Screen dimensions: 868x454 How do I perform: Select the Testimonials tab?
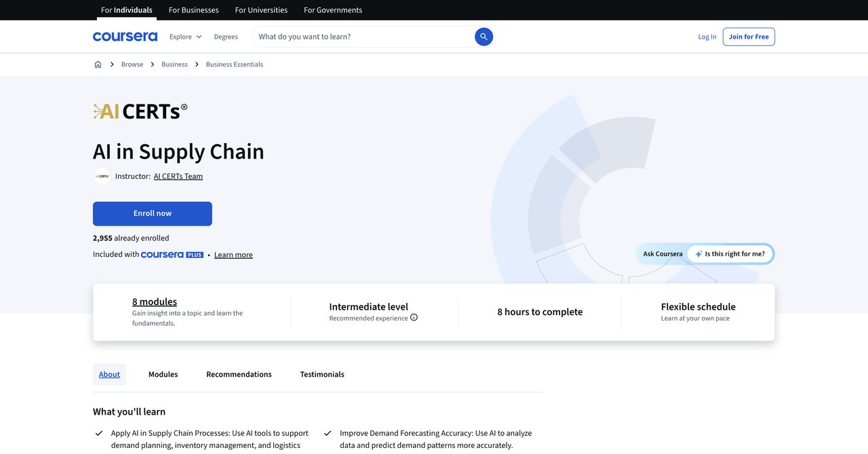322,374
